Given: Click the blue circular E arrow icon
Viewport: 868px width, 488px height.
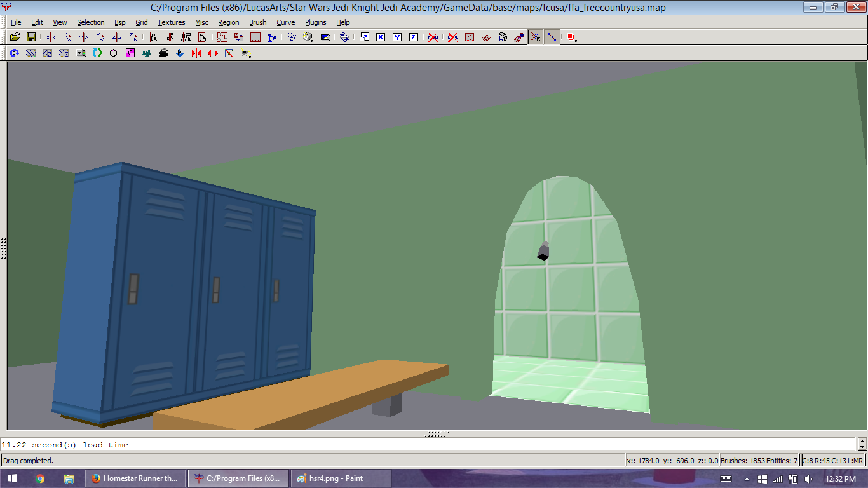Looking at the screenshot, I should pos(14,53).
